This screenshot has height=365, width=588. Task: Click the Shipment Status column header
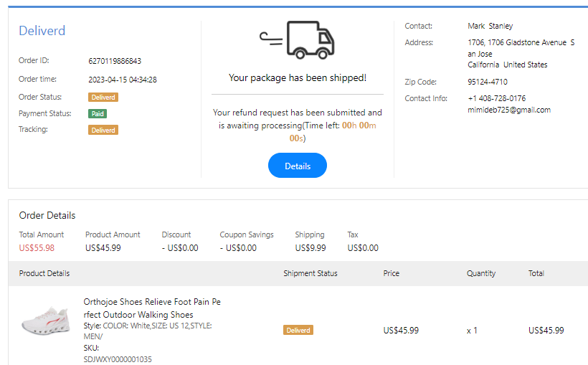tap(310, 273)
